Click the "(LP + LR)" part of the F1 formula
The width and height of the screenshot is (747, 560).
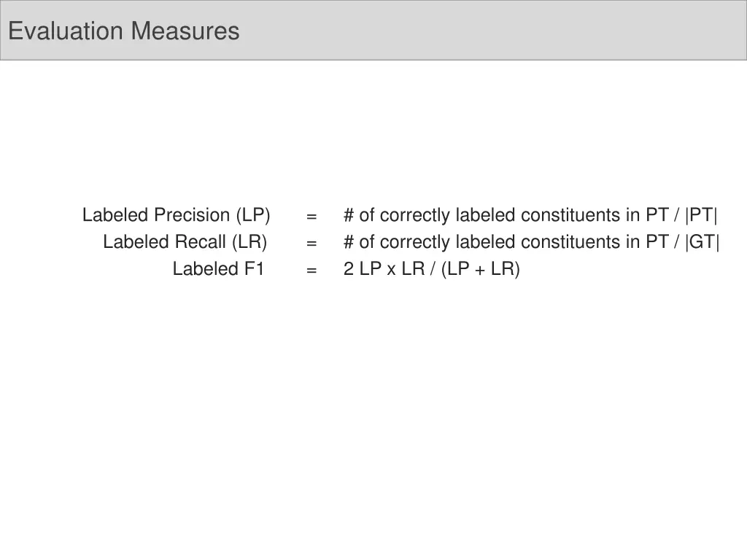point(480,269)
